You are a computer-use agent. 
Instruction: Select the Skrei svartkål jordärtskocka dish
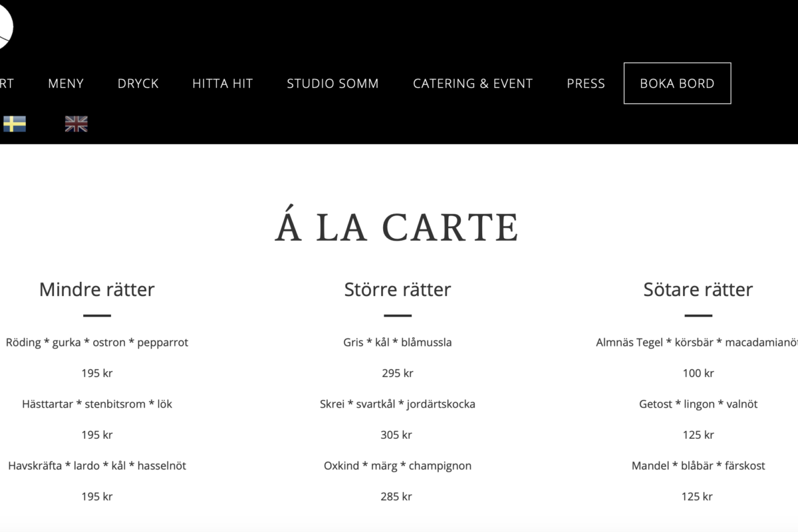click(398, 404)
